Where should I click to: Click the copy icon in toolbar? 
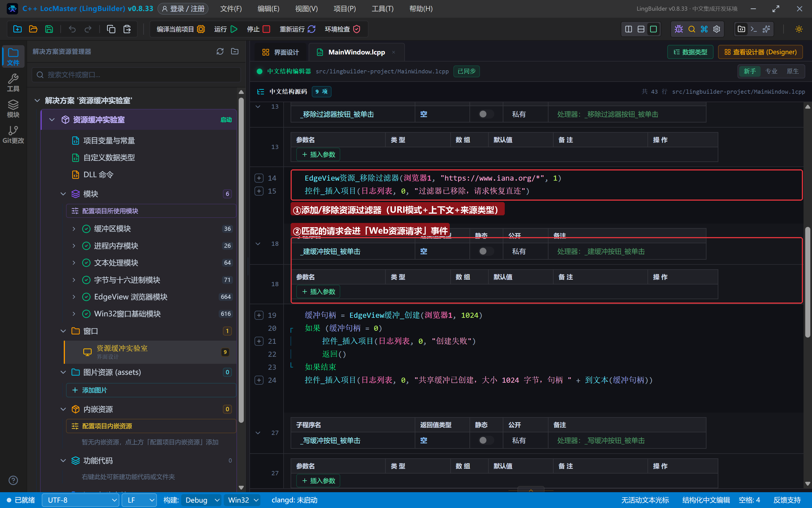tap(111, 29)
